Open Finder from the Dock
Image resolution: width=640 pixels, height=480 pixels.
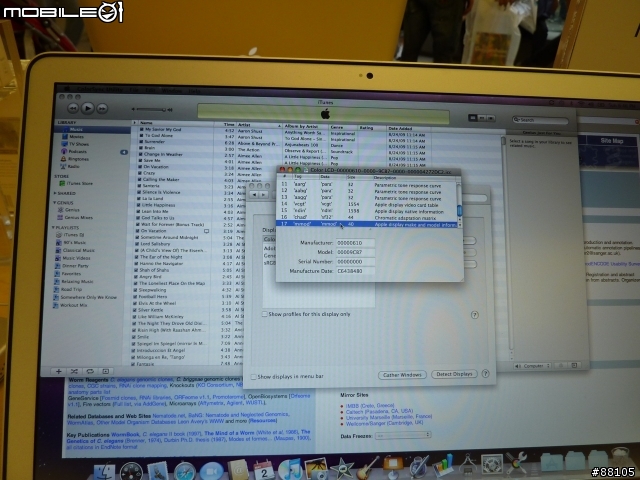pyautogui.click(x=104, y=472)
